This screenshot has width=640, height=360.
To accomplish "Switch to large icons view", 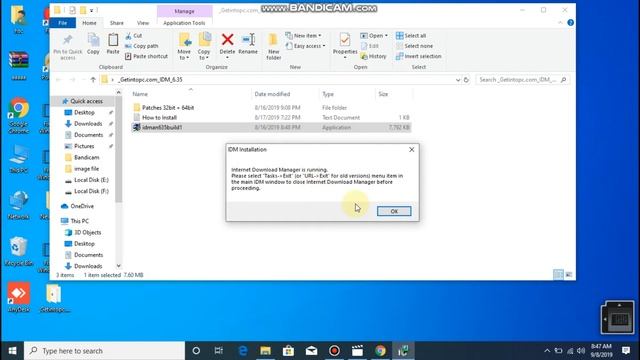I will tap(569, 275).
